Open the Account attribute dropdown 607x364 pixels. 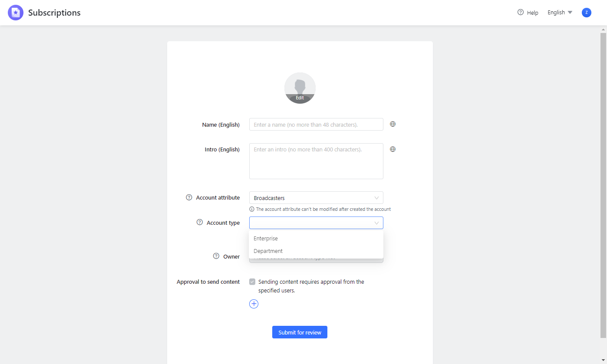(316, 197)
